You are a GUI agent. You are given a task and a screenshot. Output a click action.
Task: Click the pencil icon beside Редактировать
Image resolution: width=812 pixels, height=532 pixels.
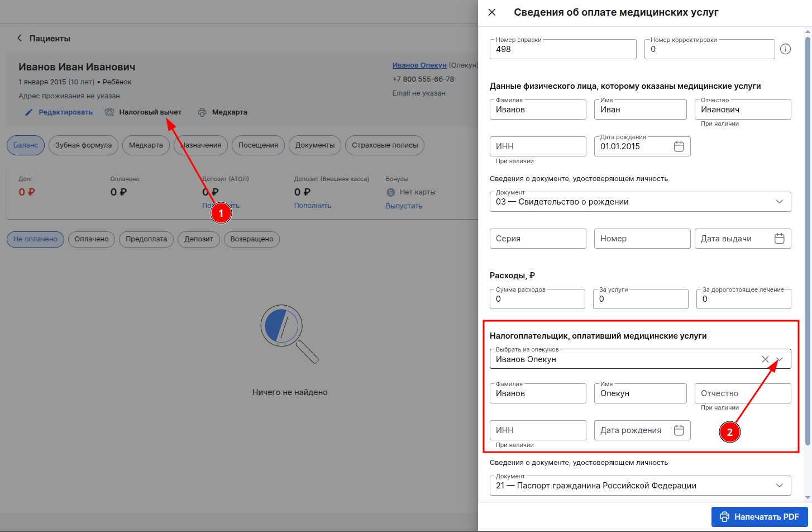(29, 112)
